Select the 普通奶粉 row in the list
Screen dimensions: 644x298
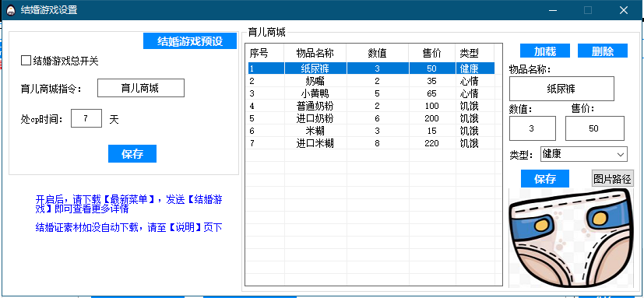point(371,106)
